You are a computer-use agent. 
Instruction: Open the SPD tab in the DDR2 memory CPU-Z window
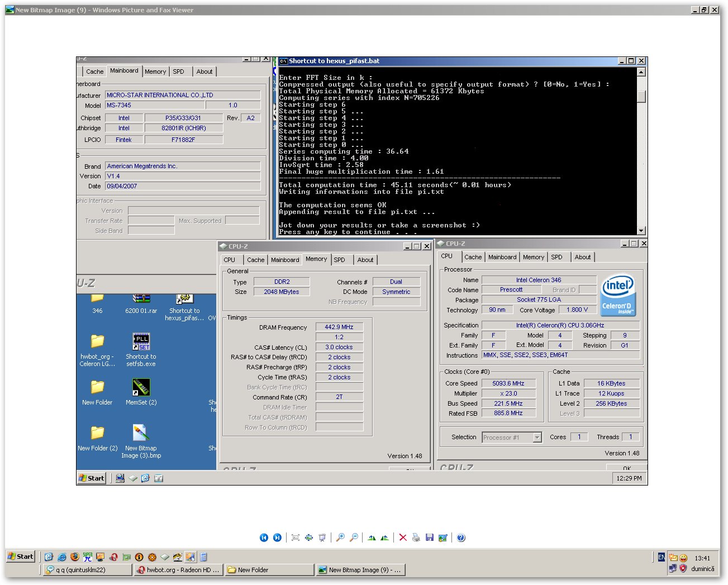point(339,260)
